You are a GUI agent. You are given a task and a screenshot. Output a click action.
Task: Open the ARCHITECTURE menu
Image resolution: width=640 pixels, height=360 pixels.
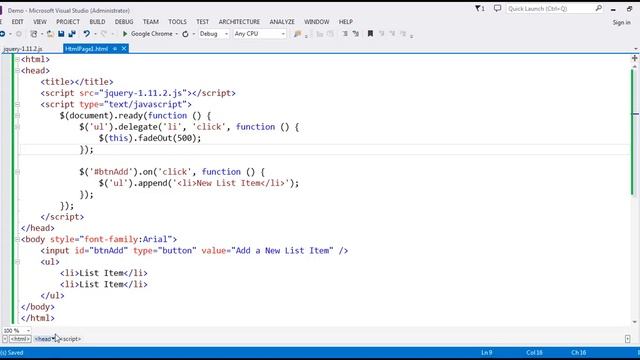point(239,22)
